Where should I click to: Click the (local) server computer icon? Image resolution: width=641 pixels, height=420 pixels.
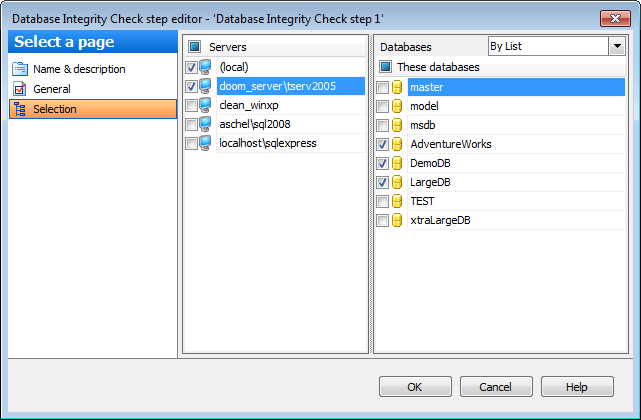[205, 67]
